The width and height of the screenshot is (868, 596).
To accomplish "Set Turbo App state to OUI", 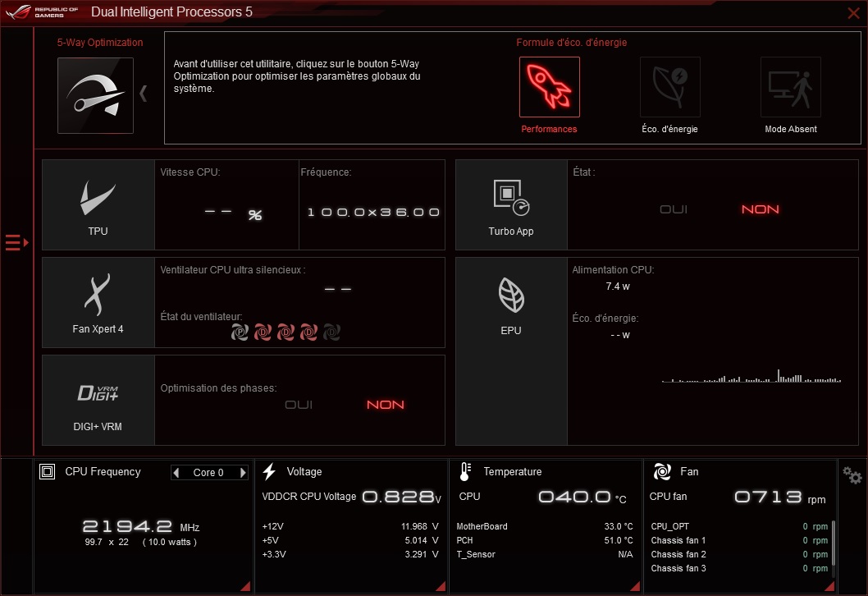I will (674, 209).
